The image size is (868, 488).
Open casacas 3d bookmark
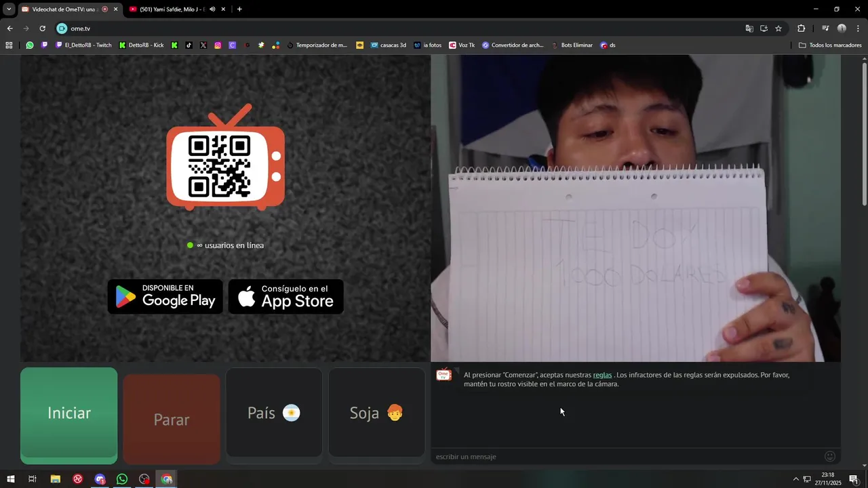pos(389,45)
